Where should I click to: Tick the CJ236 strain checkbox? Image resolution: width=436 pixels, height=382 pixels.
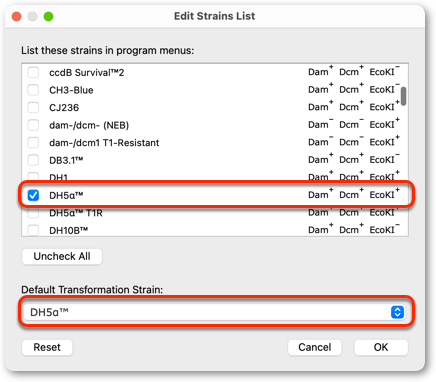click(x=33, y=108)
